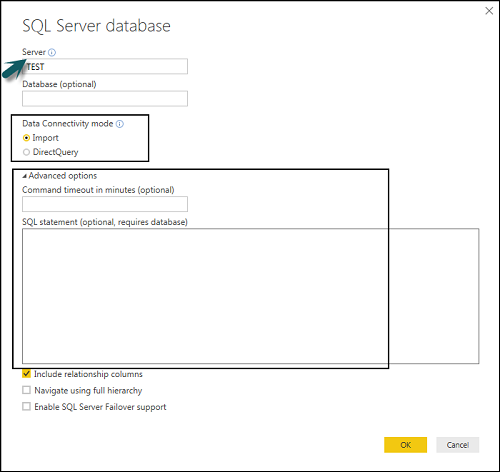Click the Command timeout in minutes box
Viewport: 500px width, 472px height.
coord(105,204)
